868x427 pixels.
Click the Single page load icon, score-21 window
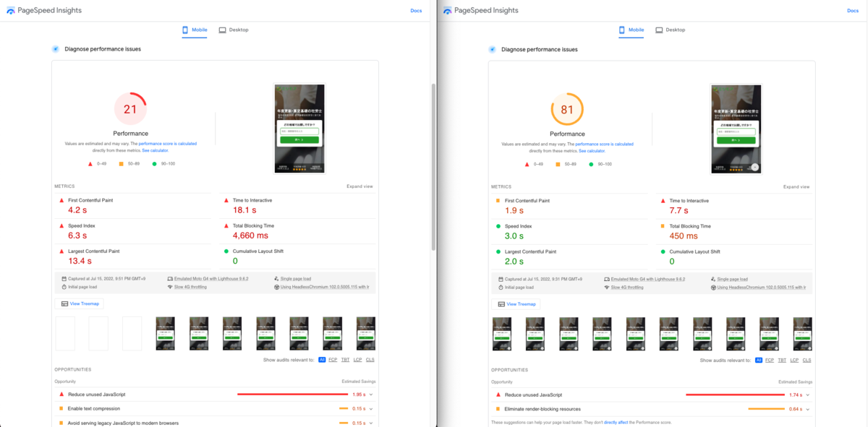click(277, 278)
